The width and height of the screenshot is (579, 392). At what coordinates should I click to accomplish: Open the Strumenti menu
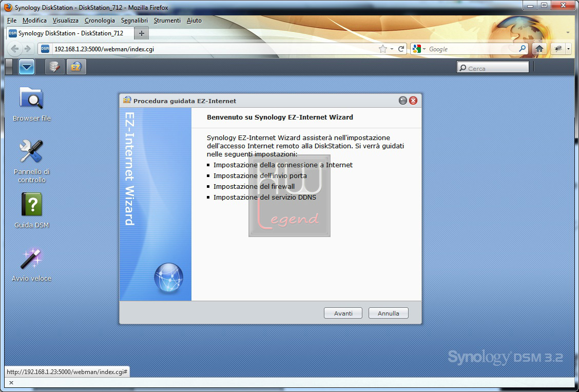pos(167,21)
